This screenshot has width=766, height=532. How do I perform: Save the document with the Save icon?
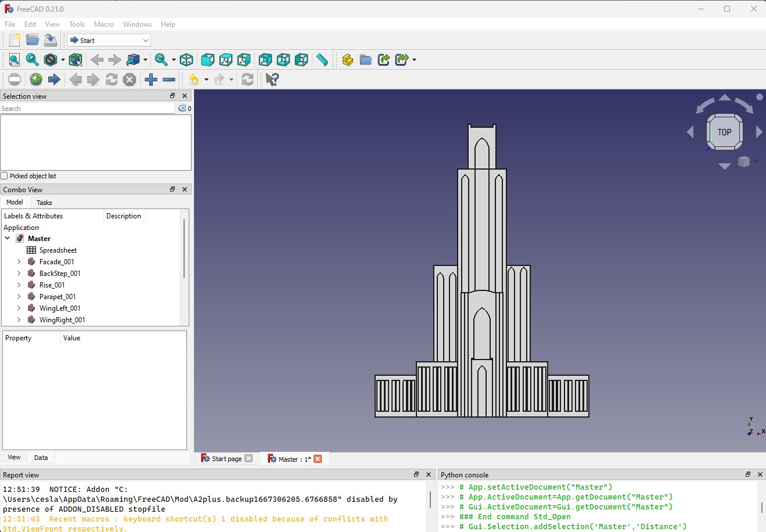tap(51, 40)
